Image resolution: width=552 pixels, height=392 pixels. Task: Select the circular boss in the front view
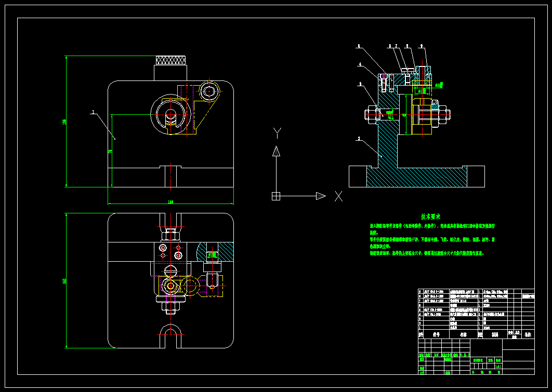(x=170, y=113)
